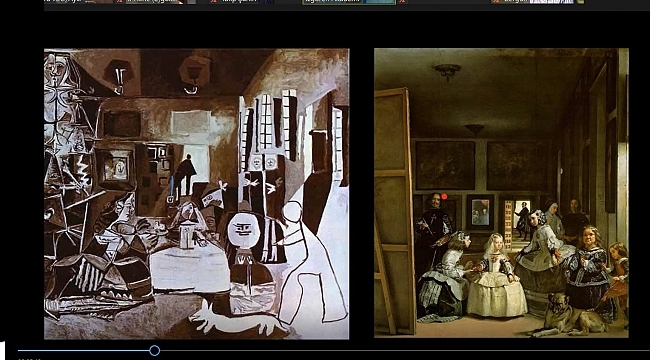Click the played portion of the progress bar
The image size is (650, 360).
84,351
